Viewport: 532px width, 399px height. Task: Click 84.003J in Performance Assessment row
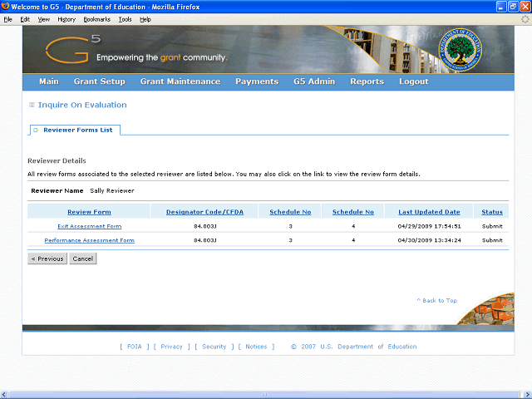pos(205,240)
